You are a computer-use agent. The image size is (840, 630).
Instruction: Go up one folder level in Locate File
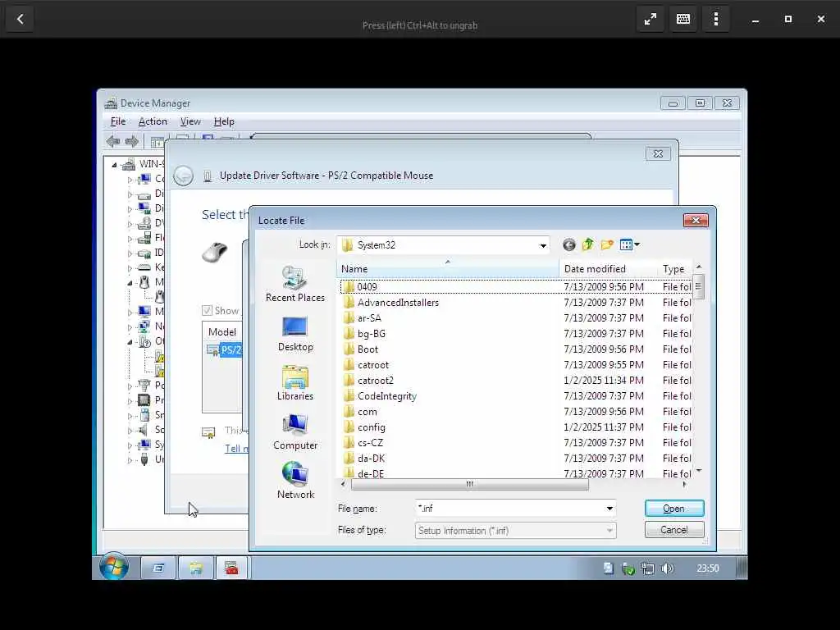[x=587, y=244]
